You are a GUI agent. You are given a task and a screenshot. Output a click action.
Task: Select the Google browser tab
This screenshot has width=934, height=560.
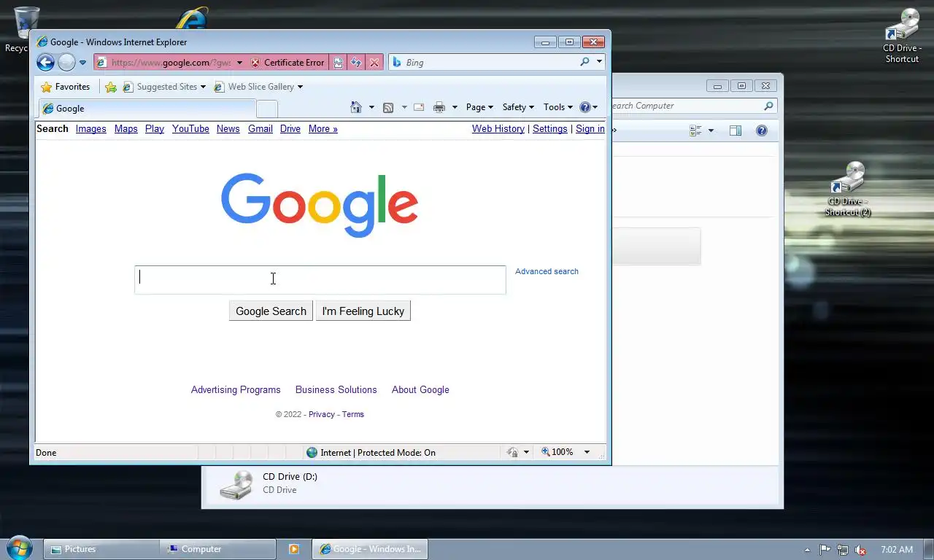[x=146, y=109]
